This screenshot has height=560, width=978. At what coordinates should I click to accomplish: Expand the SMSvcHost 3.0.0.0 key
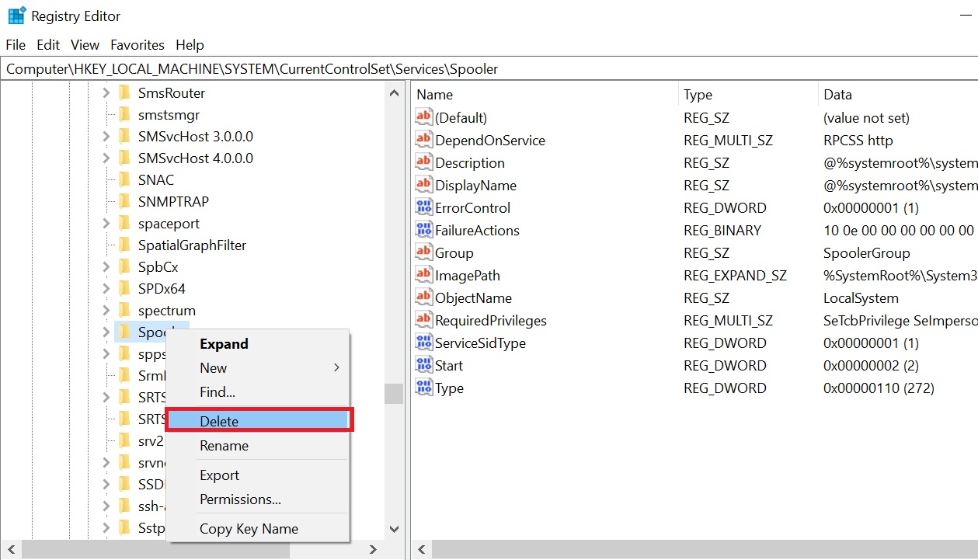coord(106,137)
